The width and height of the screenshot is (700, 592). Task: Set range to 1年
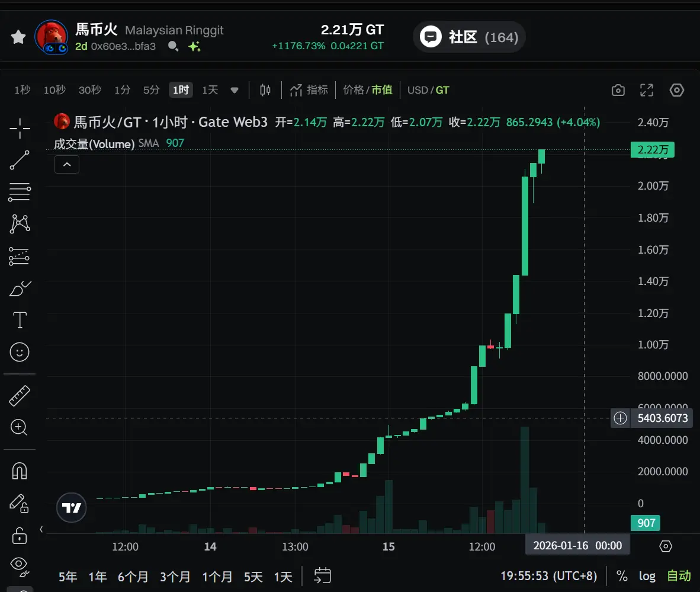coord(98,577)
